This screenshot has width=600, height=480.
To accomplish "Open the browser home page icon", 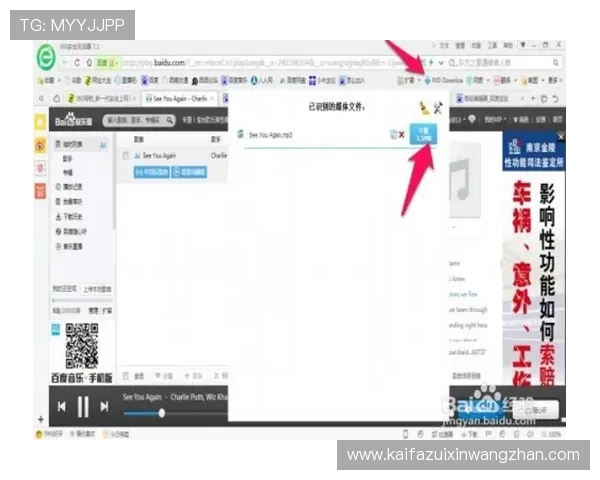I will pos(89,63).
